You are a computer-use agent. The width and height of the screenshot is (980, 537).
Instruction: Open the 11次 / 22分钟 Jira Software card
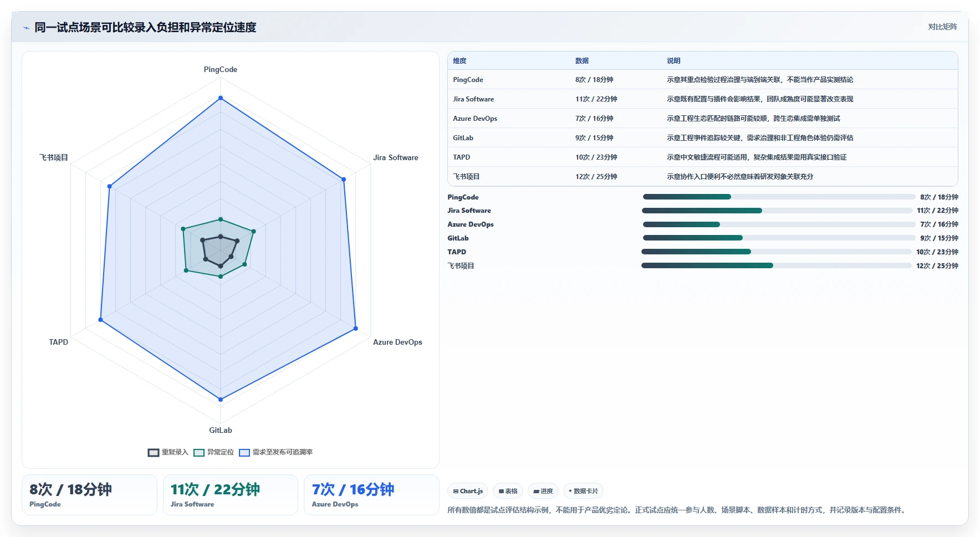(x=231, y=495)
